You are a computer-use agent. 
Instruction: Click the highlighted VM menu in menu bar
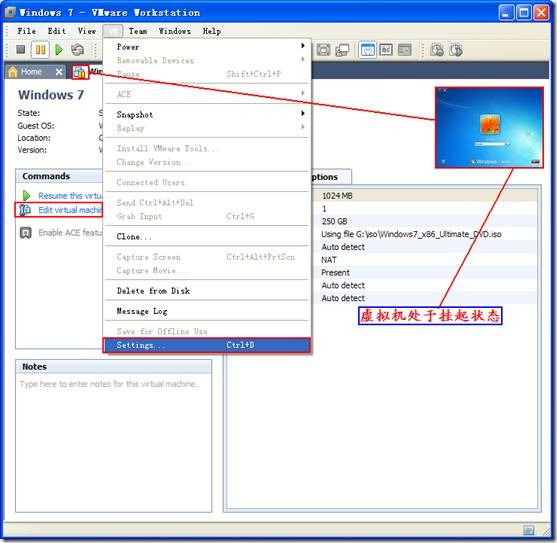pyautogui.click(x=113, y=31)
